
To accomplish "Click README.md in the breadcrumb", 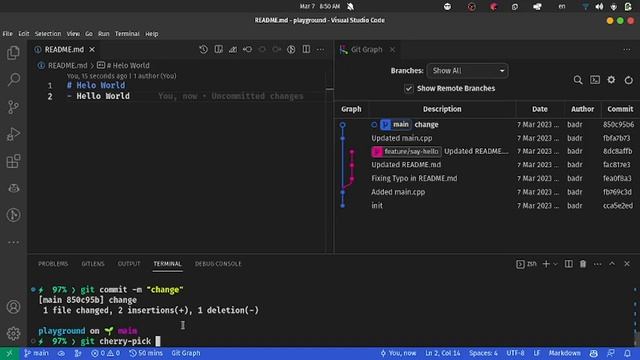I will click(x=67, y=65).
